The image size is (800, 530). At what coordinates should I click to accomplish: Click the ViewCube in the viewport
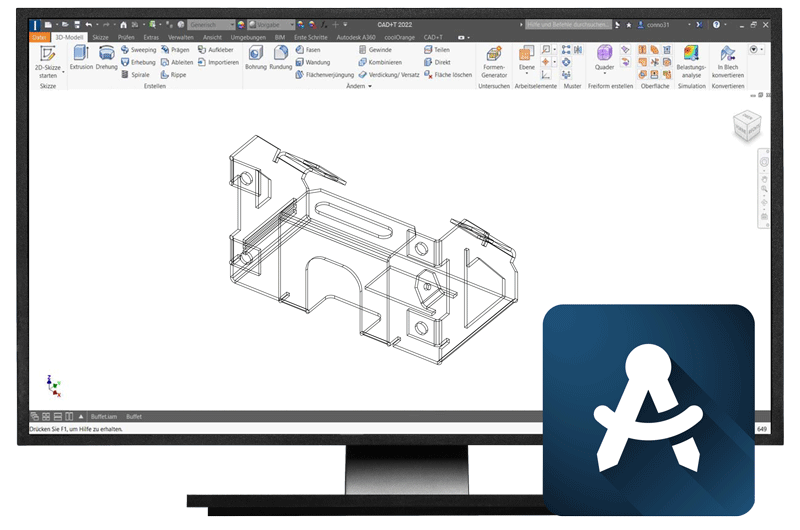point(746,126)
